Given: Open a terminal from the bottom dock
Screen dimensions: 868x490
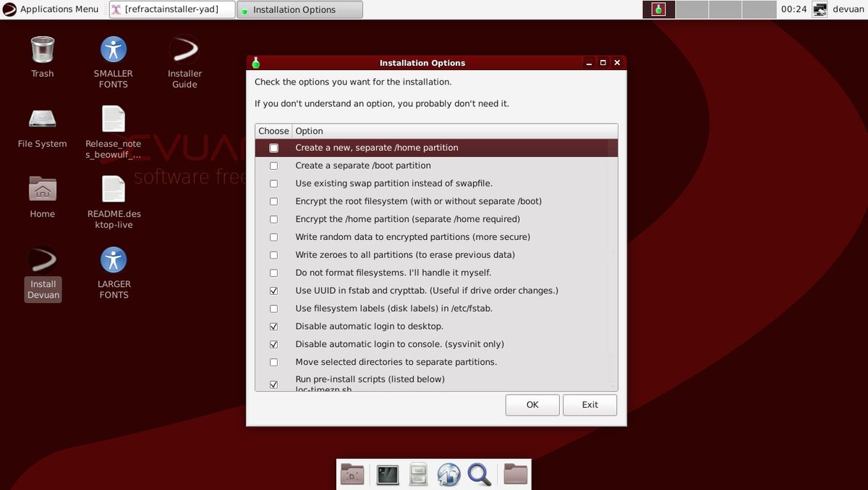Looking at the screenshot, I should (387, 474).
